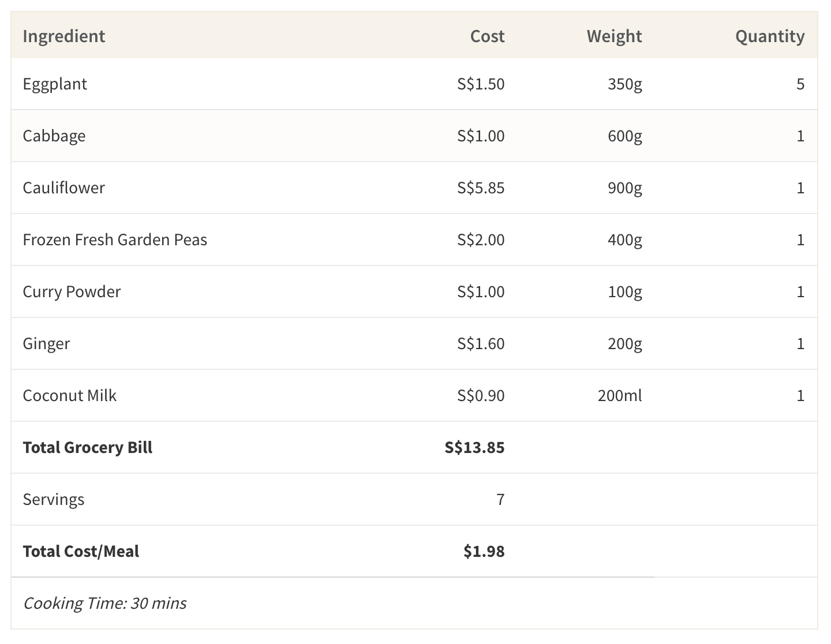
Task: Click the servings value 7
Action: pyautogui.click(x=500, y=500)
